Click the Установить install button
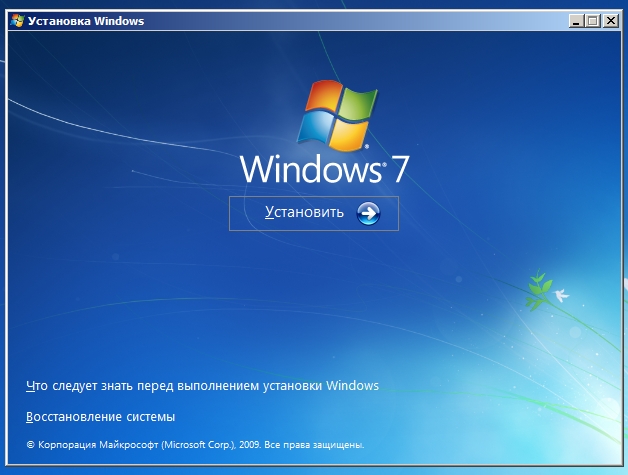The image size is (628, 475). (x=313, y=213)
